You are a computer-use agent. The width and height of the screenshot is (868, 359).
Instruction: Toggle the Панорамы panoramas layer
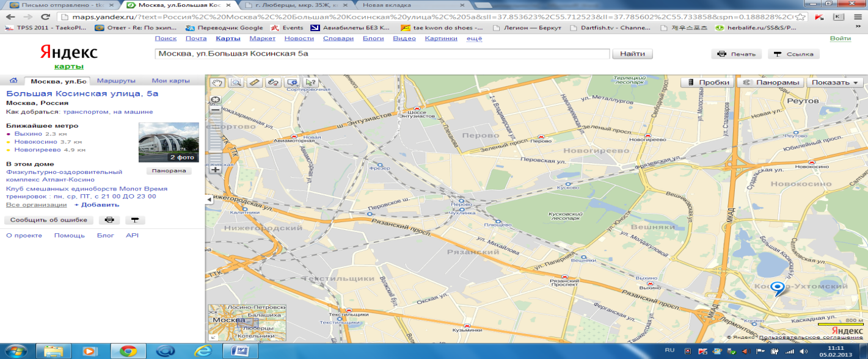[770, 82]
